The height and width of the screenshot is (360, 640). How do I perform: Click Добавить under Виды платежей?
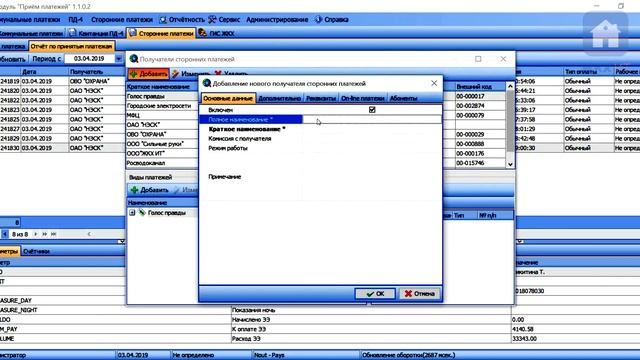(149, 190)
